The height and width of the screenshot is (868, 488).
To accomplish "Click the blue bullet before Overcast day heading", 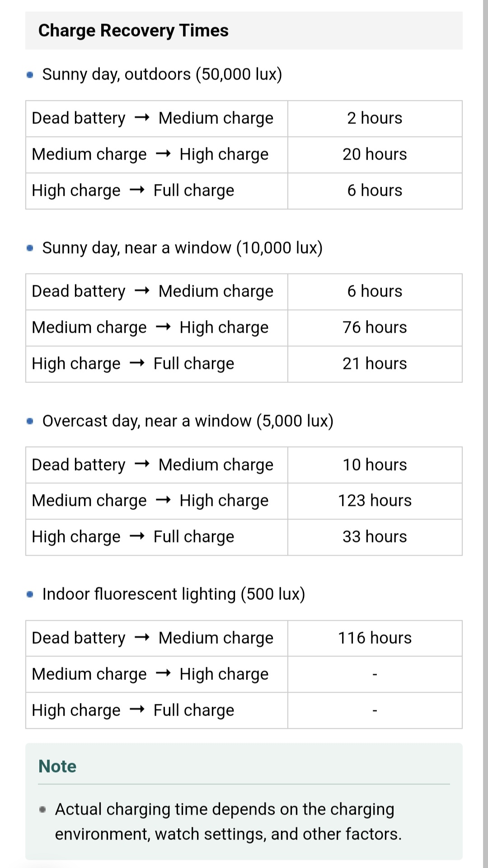I will coord(30,421).
